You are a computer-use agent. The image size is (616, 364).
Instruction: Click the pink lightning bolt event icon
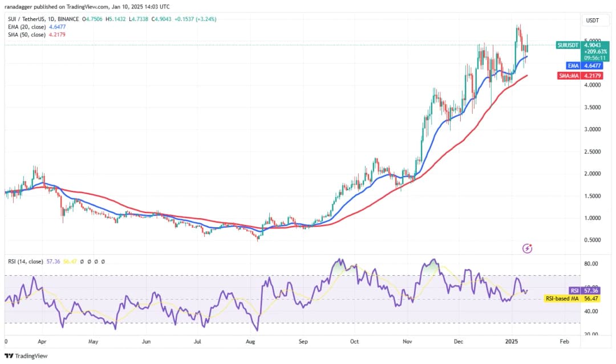[x=528, y=248]
